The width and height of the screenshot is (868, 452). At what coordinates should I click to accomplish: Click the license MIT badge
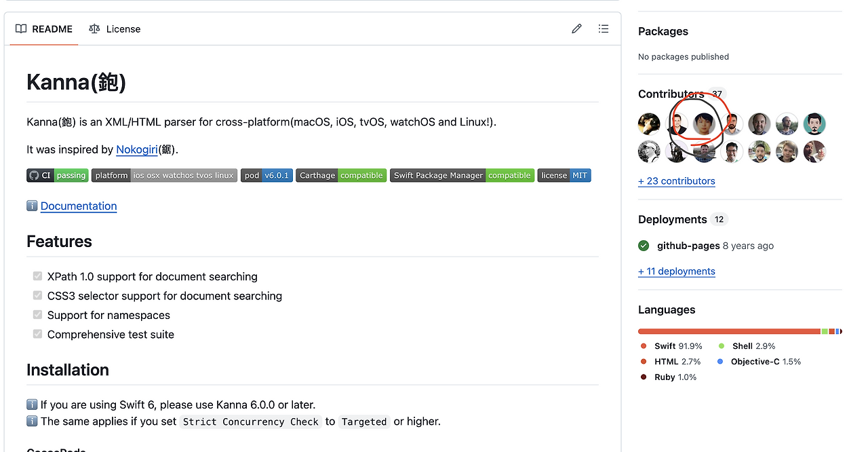(564, 175)
